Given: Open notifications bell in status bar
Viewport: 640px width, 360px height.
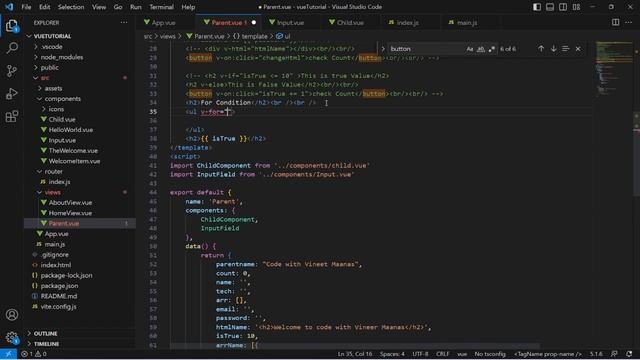Looking at the screenshot, I should [x=629, y=354].
